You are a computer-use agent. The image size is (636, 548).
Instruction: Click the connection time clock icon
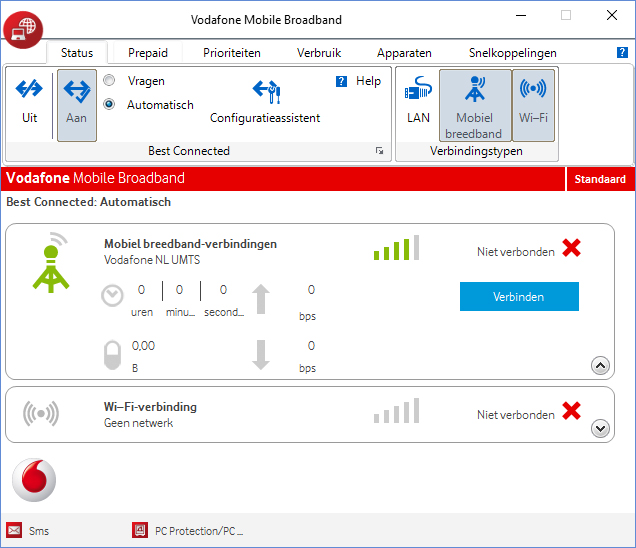tap(112, 296)
